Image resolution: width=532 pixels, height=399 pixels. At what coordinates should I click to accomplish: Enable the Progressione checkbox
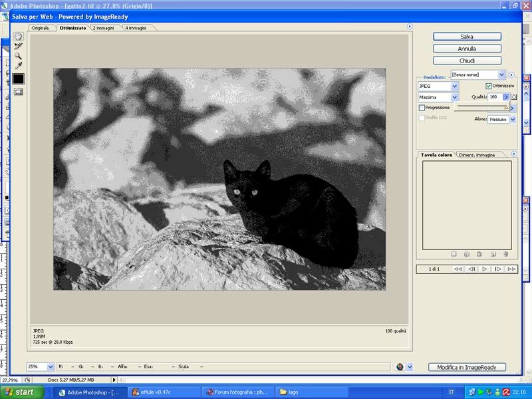(x=422, y=108)
